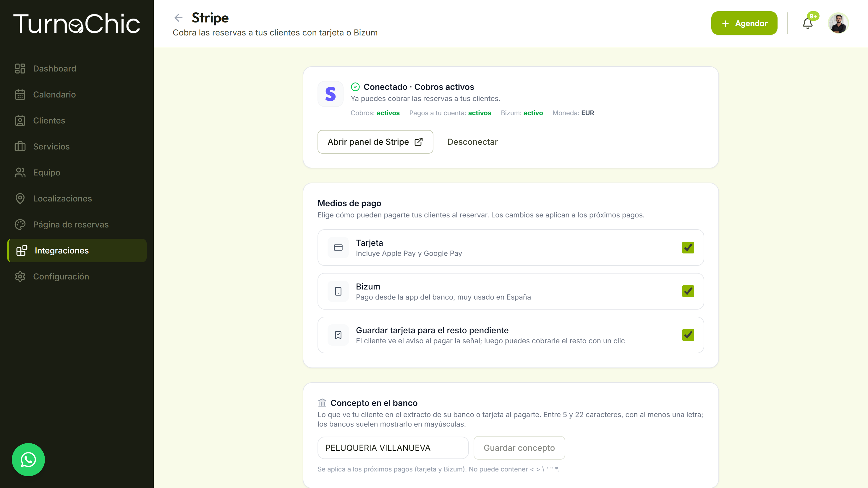Click the Stripe S logo
Viewport: 868px width, 488px height.
pos(331,94)
